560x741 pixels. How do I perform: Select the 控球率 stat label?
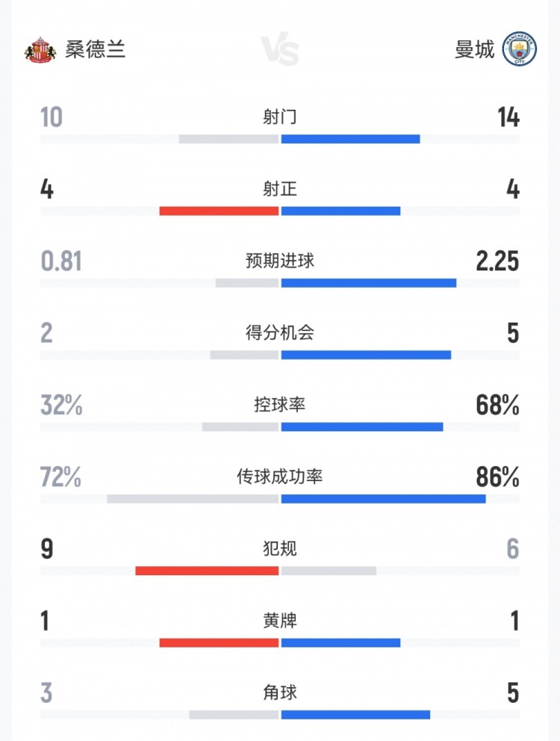(x=280, y=405)
